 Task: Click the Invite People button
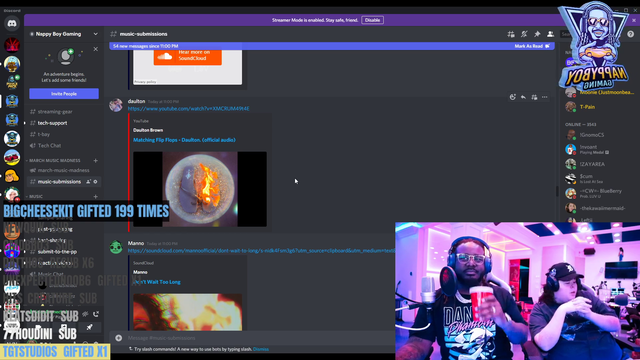click(64, 94)
